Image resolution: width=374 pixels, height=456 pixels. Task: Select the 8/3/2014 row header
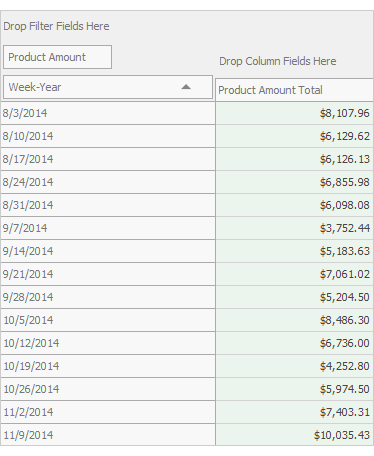[x=108, y=113]
